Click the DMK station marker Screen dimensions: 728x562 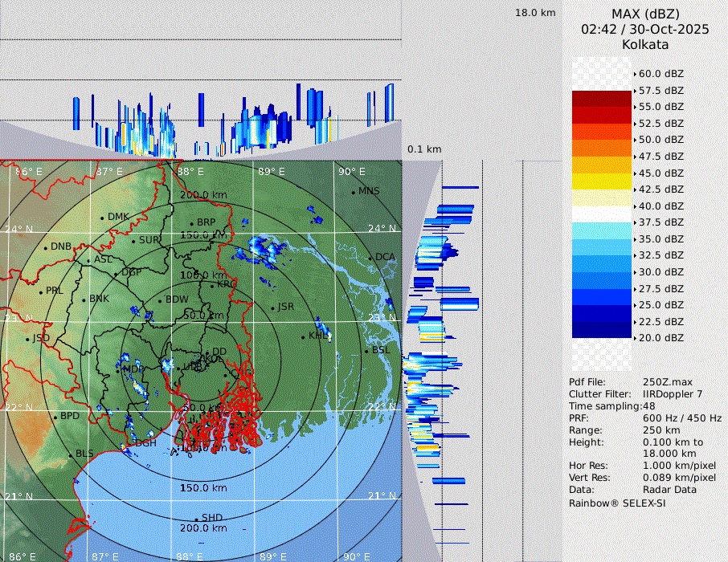(x=102, y=218)
